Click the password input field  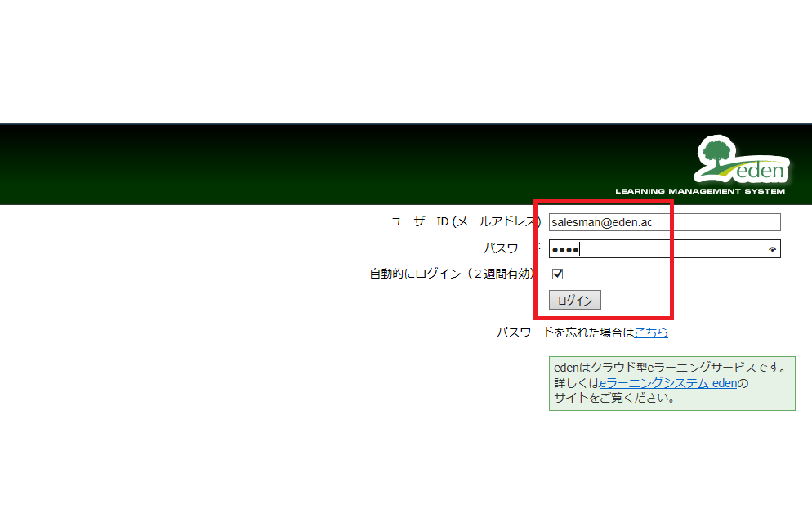[664, 249]
